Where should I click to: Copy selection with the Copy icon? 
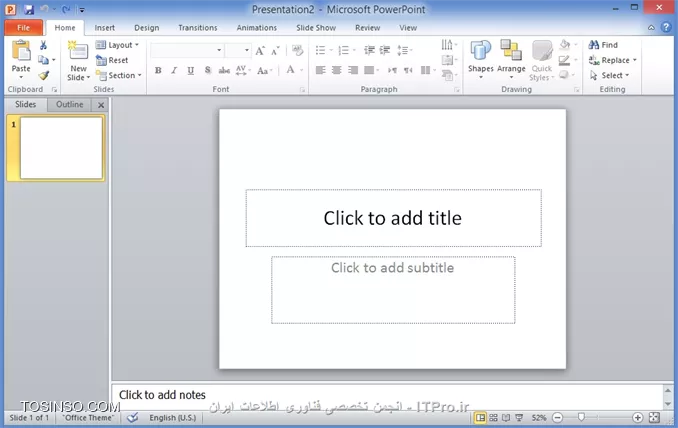click(43, 60)
